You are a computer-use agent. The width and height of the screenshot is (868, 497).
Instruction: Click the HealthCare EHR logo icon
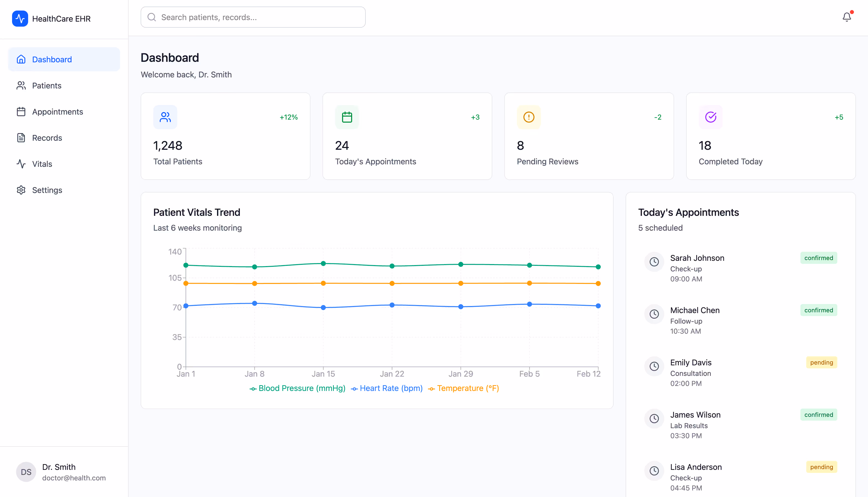pyautogui.click(x=20, y=19)
